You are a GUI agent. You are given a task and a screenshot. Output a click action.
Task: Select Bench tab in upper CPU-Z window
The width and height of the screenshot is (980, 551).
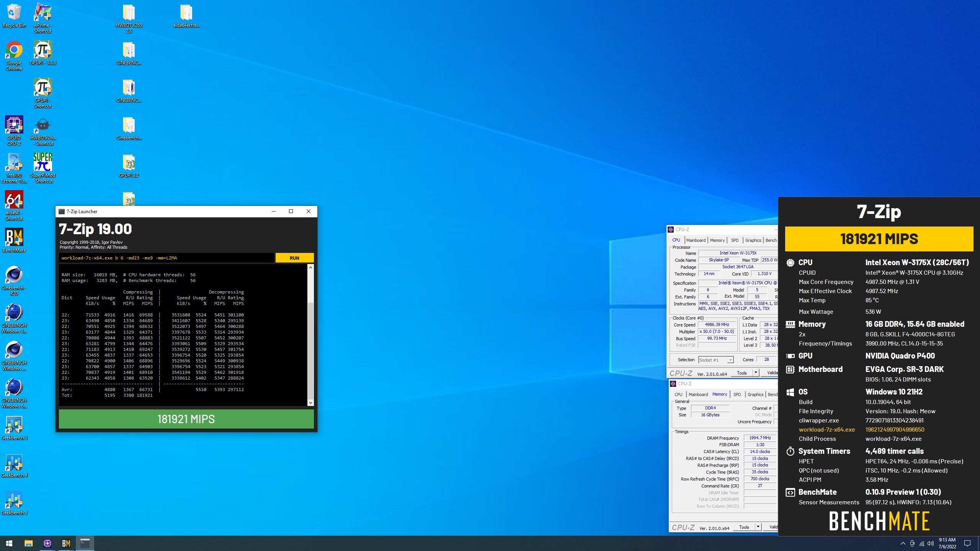[x=771, y=240]
